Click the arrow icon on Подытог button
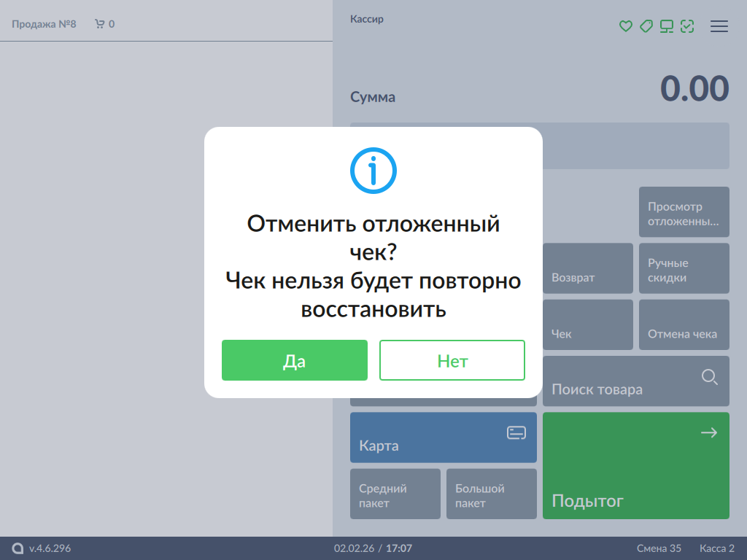 (x=709, y=433)
